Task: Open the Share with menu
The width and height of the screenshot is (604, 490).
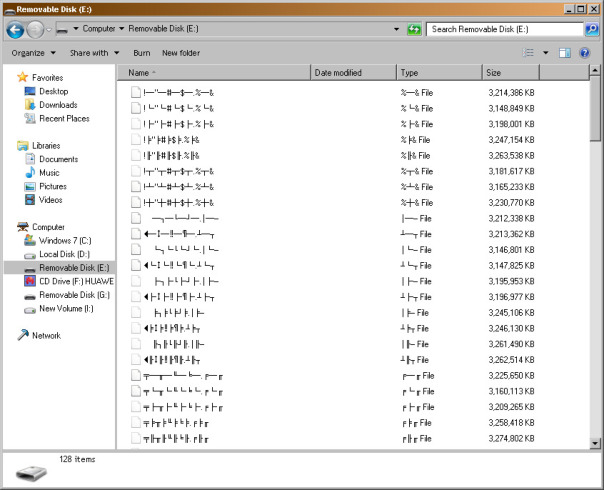Action: pos(94,53)
